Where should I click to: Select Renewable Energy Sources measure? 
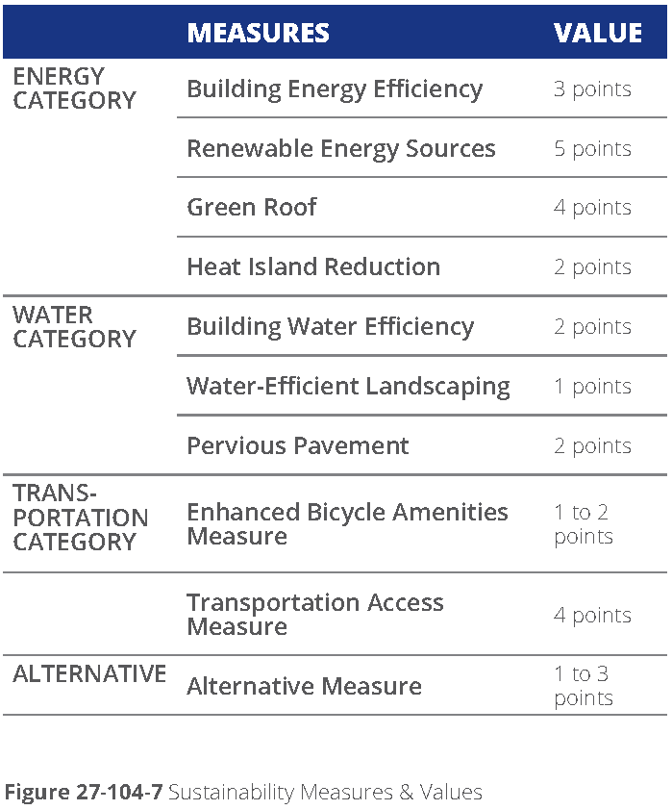[x=341, y=149]
